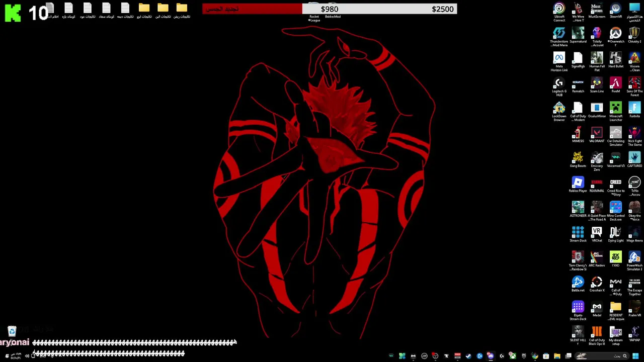
Task: Launch the CAPTURED desktop shortcut
Action: coord(634,160)
